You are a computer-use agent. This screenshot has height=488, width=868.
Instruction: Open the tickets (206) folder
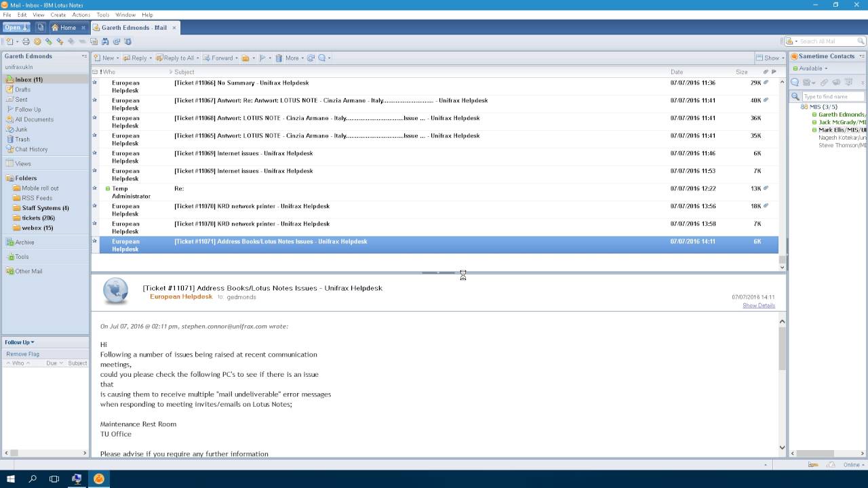(38, 218)
